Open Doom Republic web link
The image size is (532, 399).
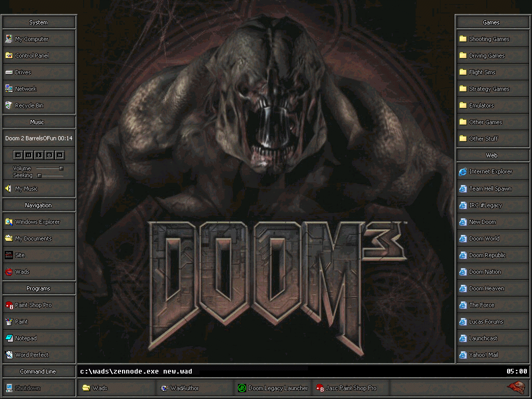pyautogui.click(x=493, y=255)
